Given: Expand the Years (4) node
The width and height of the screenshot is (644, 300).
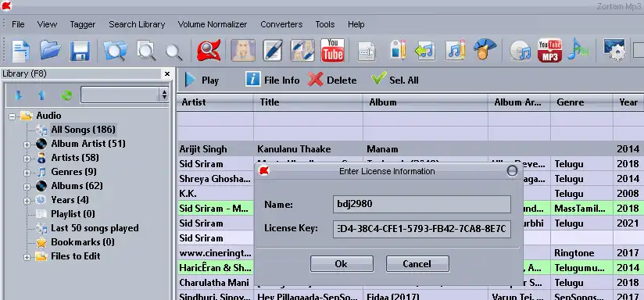Looking at the screenshot, I should tap(27, 201).
